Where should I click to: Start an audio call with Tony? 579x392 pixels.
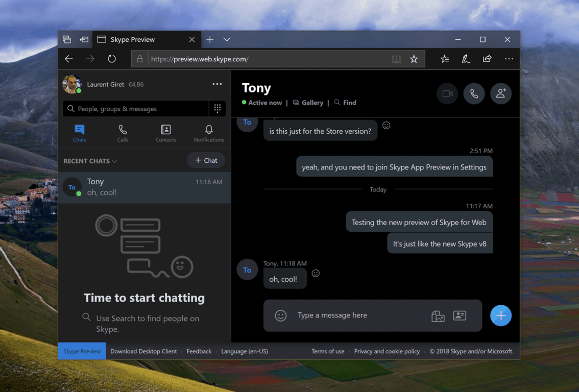(474, 94)
